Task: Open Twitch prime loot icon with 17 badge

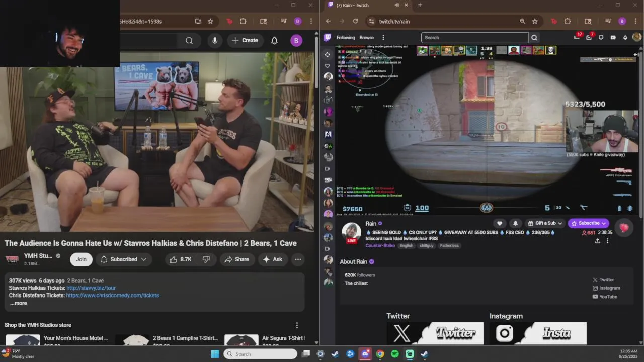Action: click(x=577, y=37)
